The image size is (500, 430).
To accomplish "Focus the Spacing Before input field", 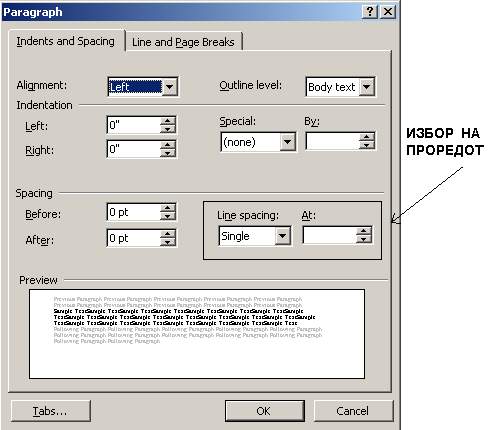I will [134, 212].
